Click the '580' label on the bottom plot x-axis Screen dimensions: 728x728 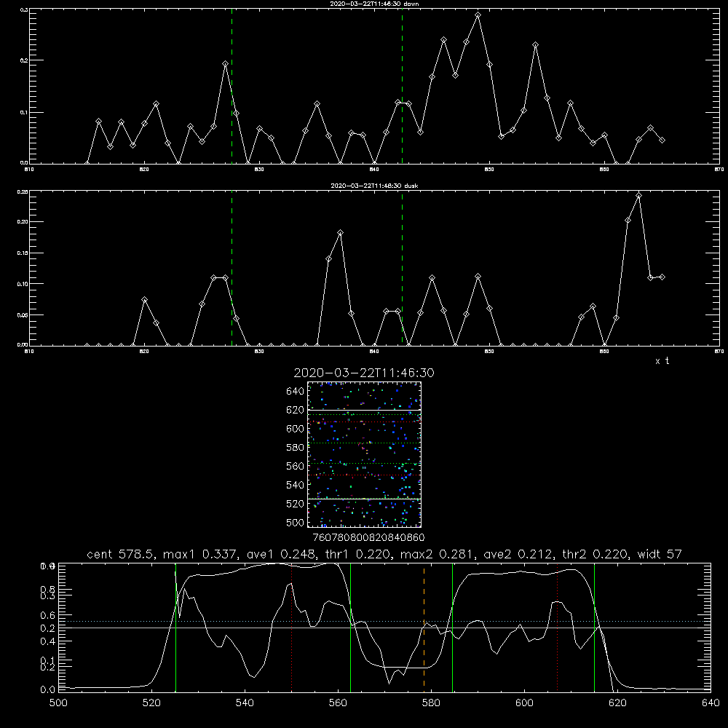(x=431, y=703)
